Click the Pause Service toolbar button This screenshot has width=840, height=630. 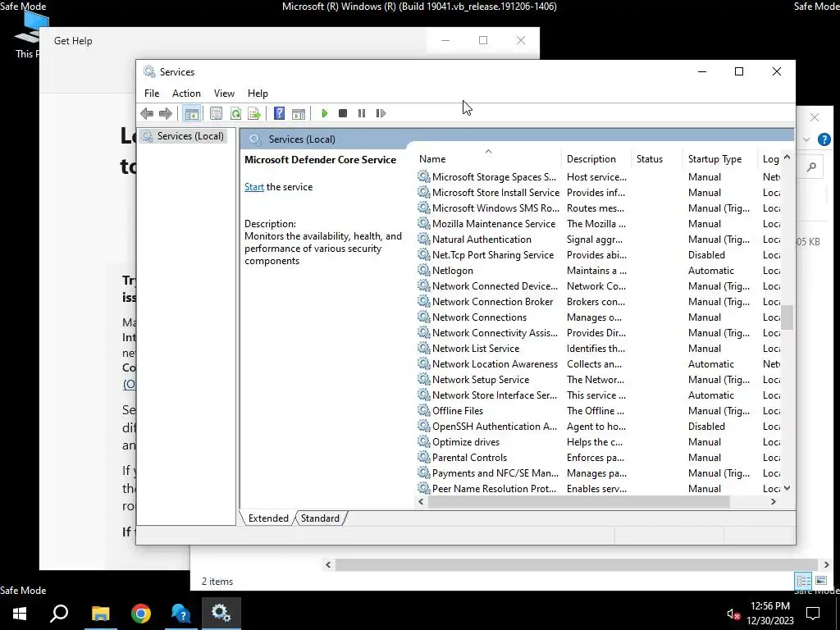362,113
